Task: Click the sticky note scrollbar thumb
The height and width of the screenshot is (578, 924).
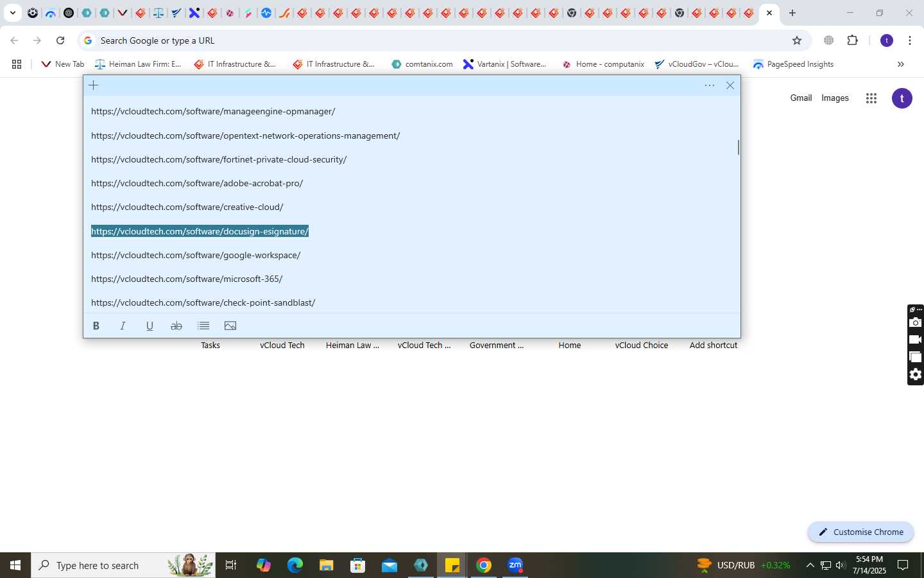Action: 738,147
